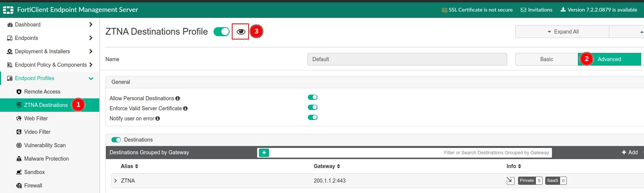The height and width of the screenshot is (193, 644).
Task: Expand the Dashboard menu chevron
Action: [x=91, y=25]
